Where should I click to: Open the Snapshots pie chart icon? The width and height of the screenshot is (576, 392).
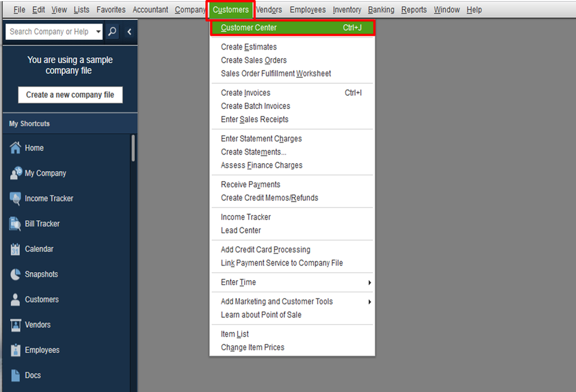(x=16, y=274)
